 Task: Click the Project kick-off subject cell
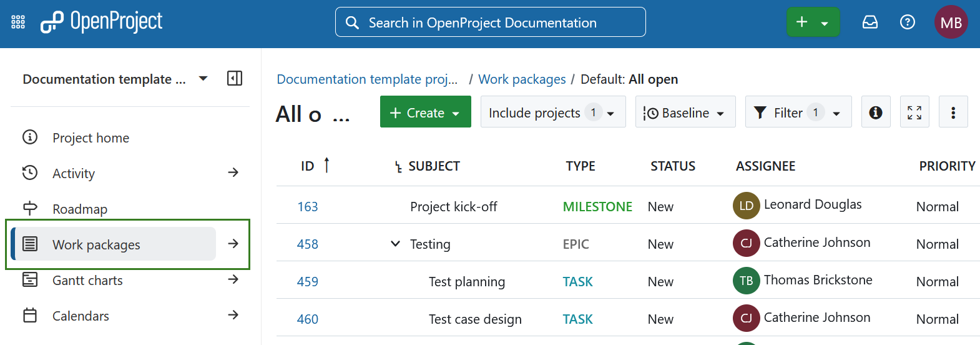coord(454,206)
